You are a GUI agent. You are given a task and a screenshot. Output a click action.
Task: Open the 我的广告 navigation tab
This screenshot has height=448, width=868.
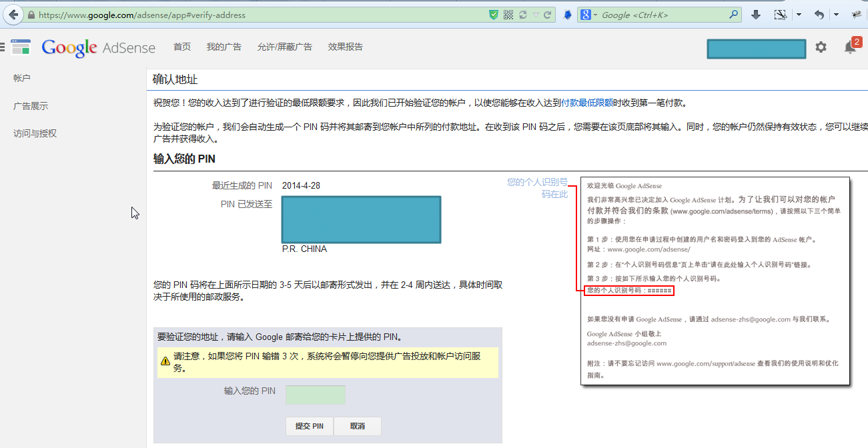[x=224, y=47]
